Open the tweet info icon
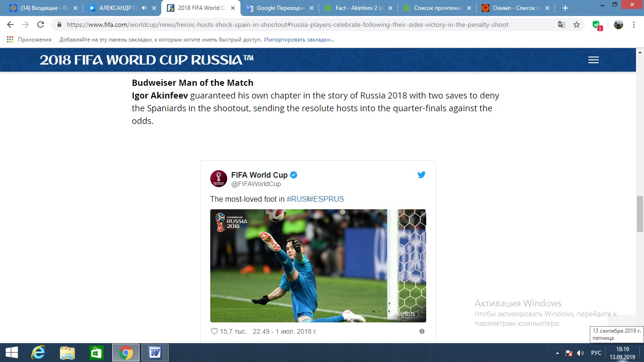 pyautogui.click(x=422, y=331)
